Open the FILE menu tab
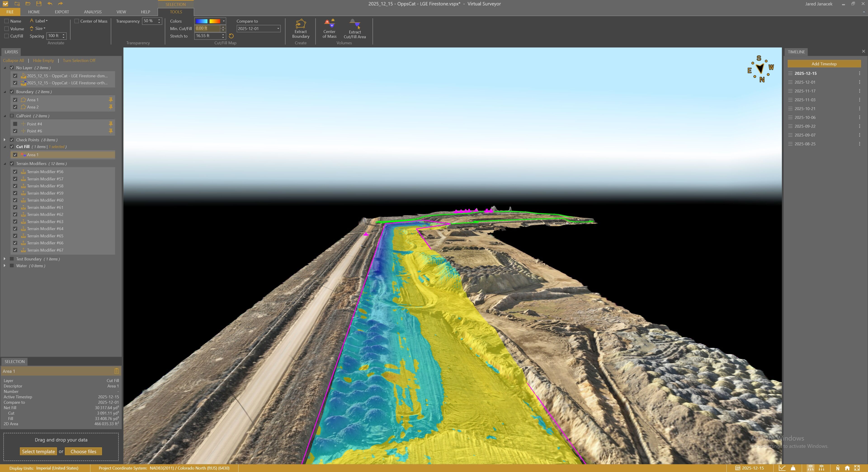 click(10, 12)
